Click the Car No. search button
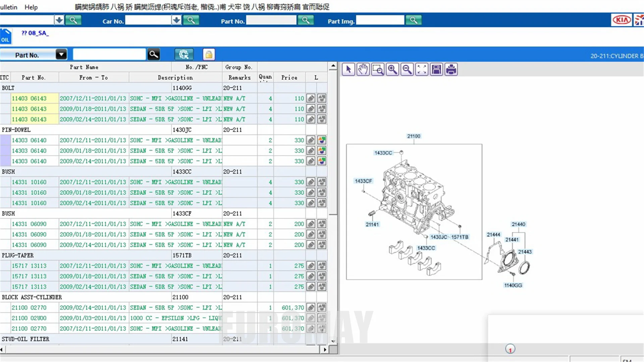Viewport: 644px width, 362px height. (191, 21)
